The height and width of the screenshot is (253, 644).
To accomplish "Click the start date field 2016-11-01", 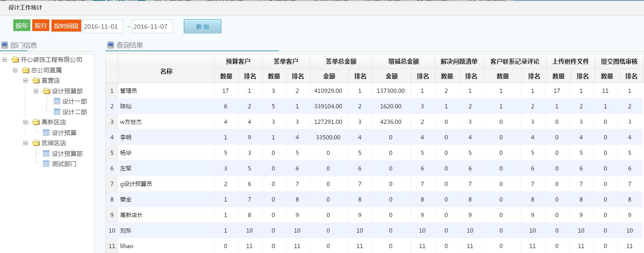I will click(x=102, y=27).
